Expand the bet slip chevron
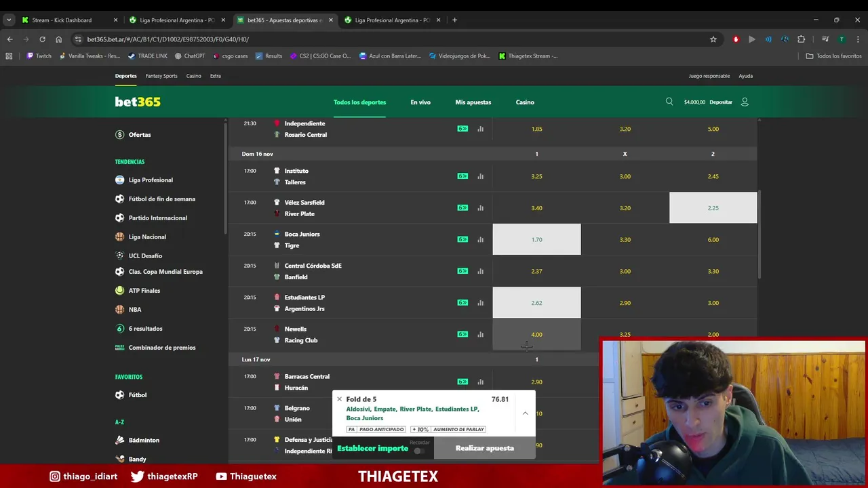 pyautogui.click(x=525, y=413)
